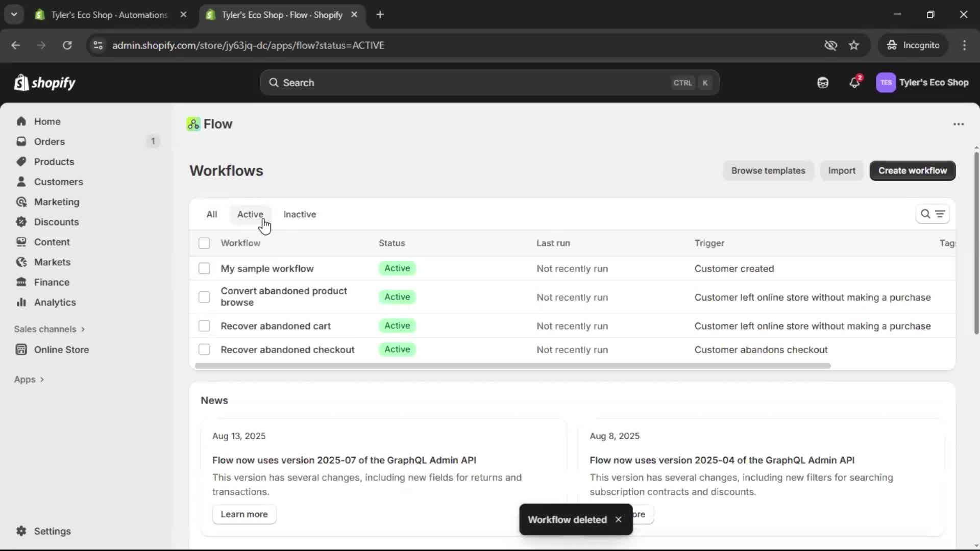Expand the Apps section

click(x=29, y=379)
